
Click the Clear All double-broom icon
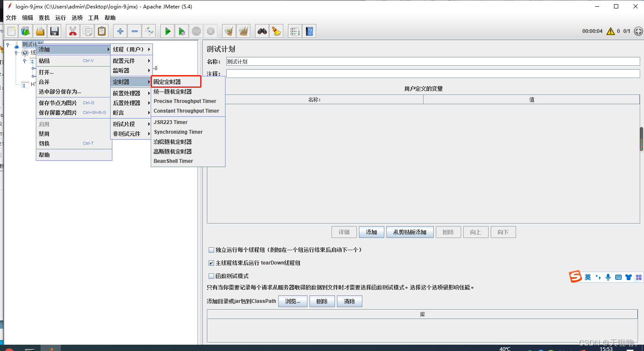pos(244,31)
